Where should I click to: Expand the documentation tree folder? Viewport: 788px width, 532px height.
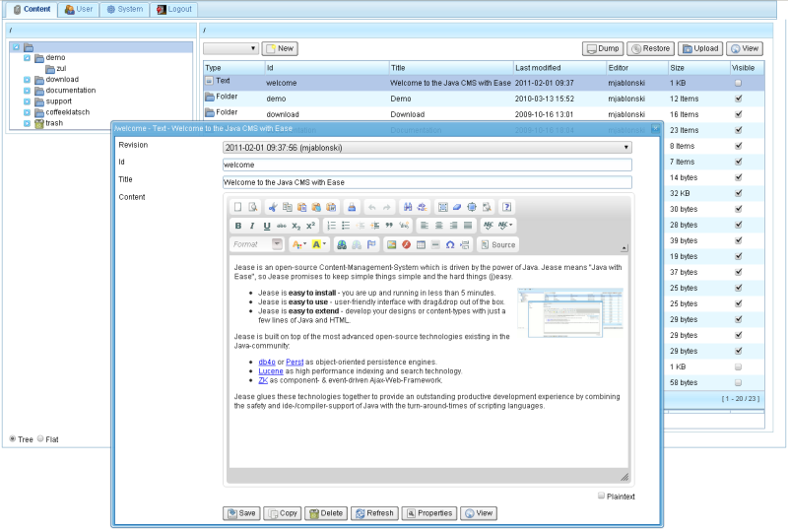[28, 91]
